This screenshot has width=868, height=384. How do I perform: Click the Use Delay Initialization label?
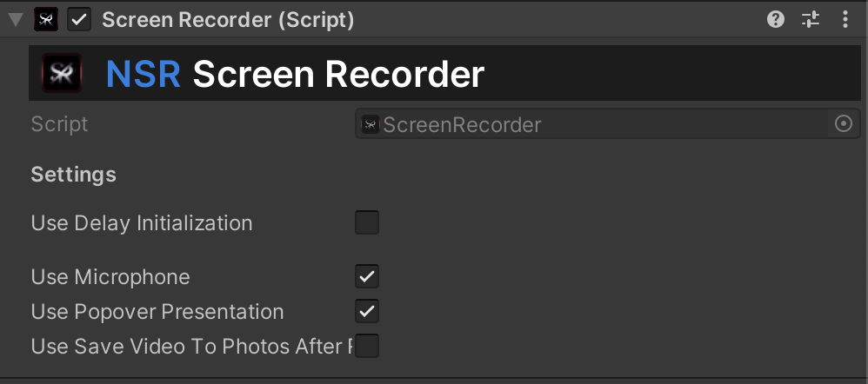(x=142, y=223)
